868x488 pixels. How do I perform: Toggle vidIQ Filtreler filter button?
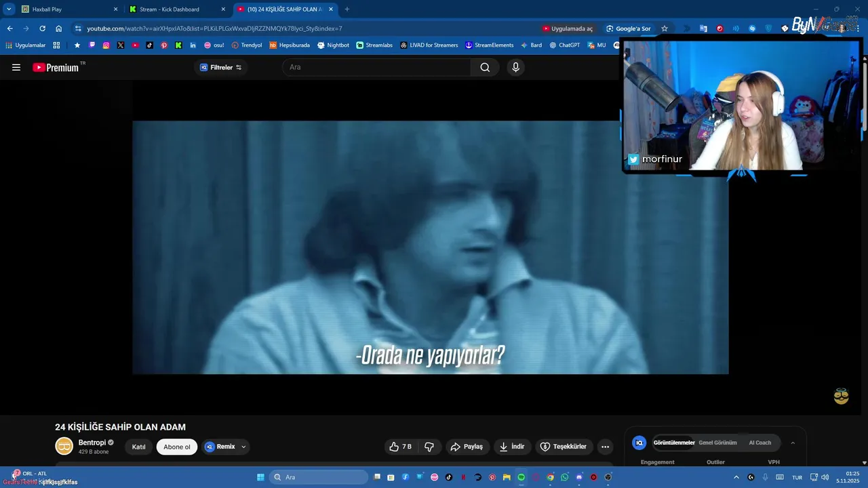221,67
